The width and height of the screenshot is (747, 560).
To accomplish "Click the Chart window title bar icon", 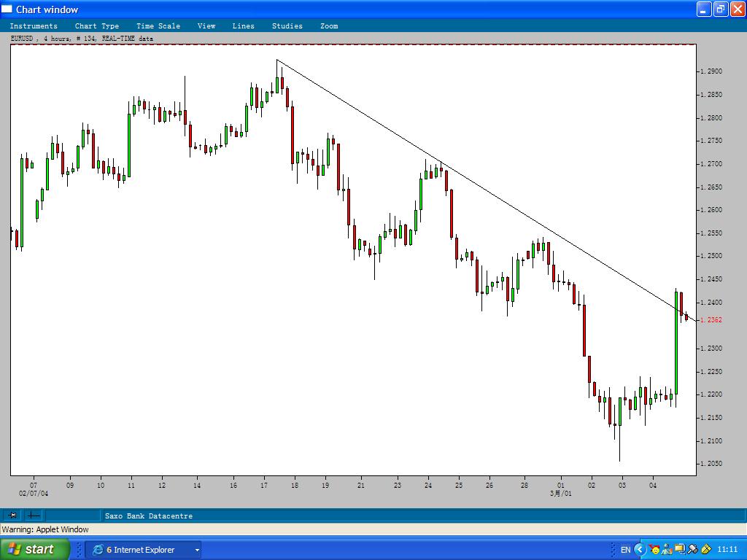I will (x=7, y=9).
